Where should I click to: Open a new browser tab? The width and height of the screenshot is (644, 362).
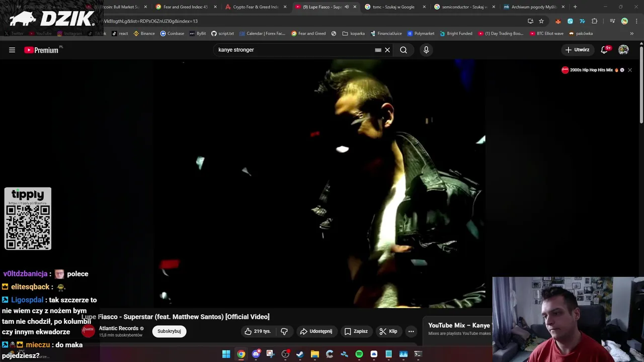click(575, 7)
